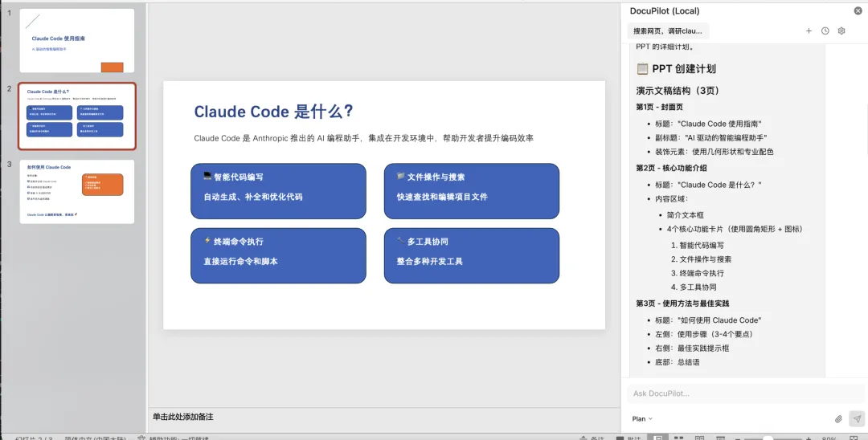Switch to Normal view in status bar
Screen dimensions: 868x440
[657, 438]
